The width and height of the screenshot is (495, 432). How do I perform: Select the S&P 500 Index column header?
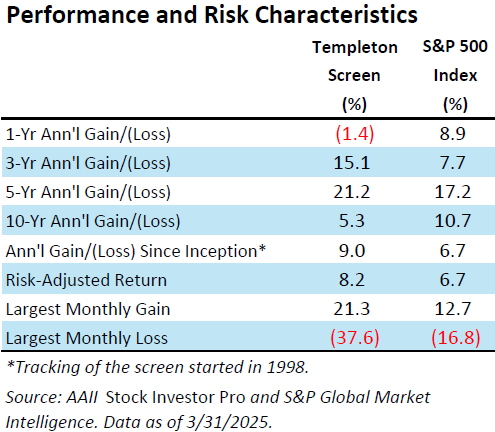pyautogui.click(x=455, y=76)
